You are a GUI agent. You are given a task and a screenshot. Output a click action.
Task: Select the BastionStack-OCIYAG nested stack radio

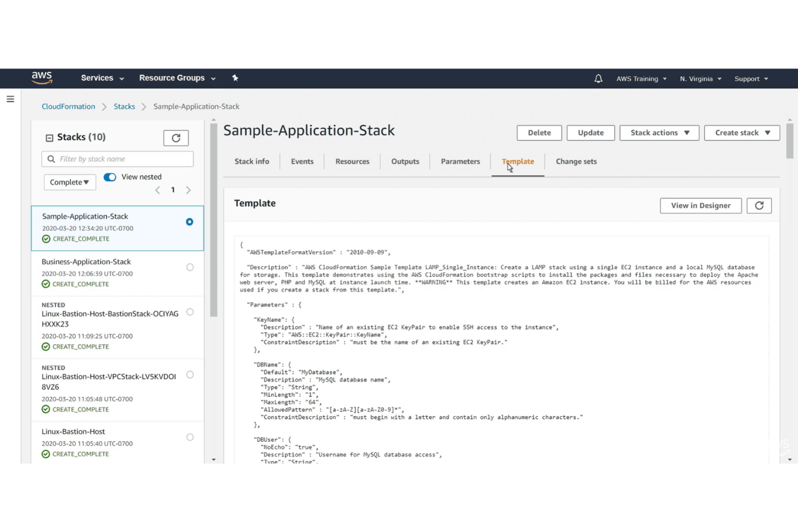tap(190, 312)
